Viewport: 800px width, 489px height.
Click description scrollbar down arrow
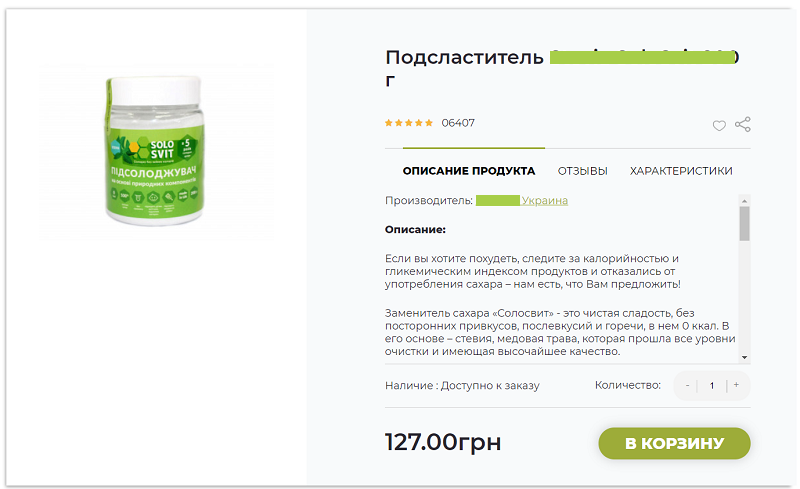(744, 357)
